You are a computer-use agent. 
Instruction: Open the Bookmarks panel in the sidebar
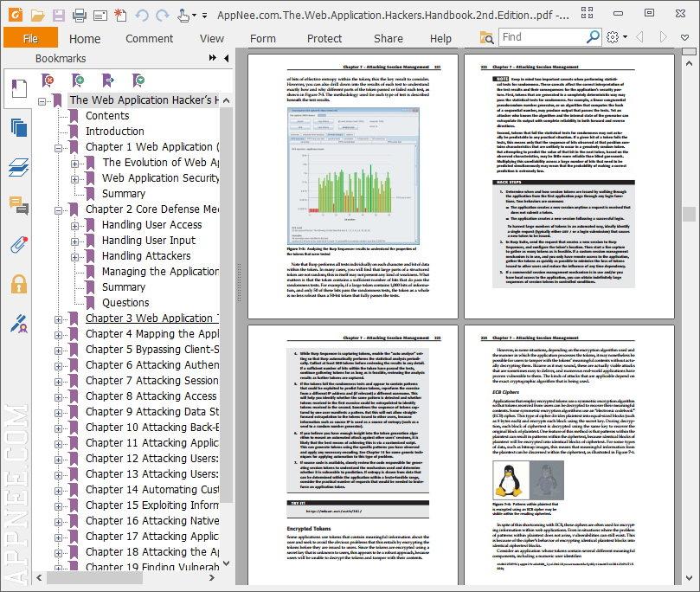click(x=19, y=88)
